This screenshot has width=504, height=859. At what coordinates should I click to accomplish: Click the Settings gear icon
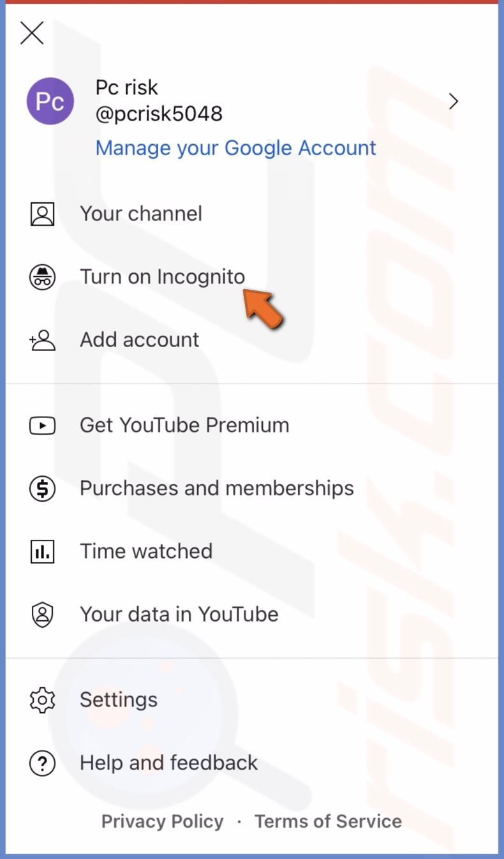[x=42, y=699]
